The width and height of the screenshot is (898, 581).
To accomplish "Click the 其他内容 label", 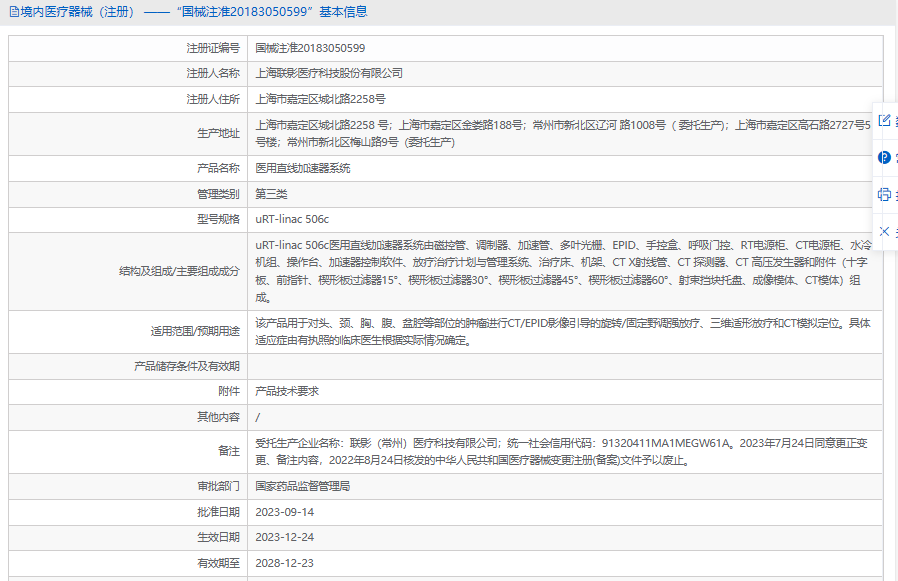I will [x=218, y=417].
